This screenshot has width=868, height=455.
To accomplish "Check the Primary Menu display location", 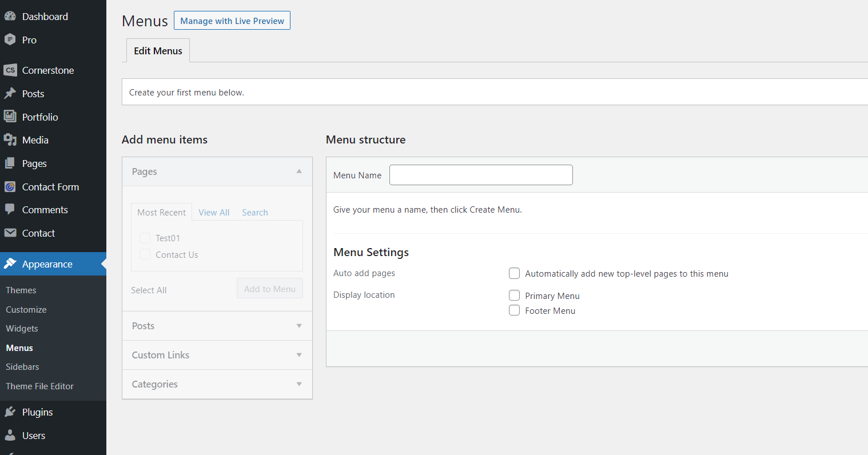I will (515, 296).
